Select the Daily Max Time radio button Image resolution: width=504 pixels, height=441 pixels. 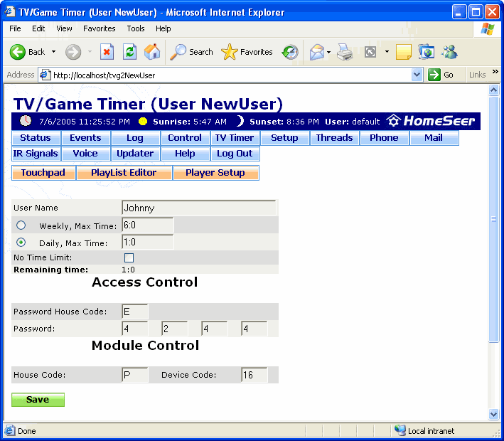click(x=21, y=243)
